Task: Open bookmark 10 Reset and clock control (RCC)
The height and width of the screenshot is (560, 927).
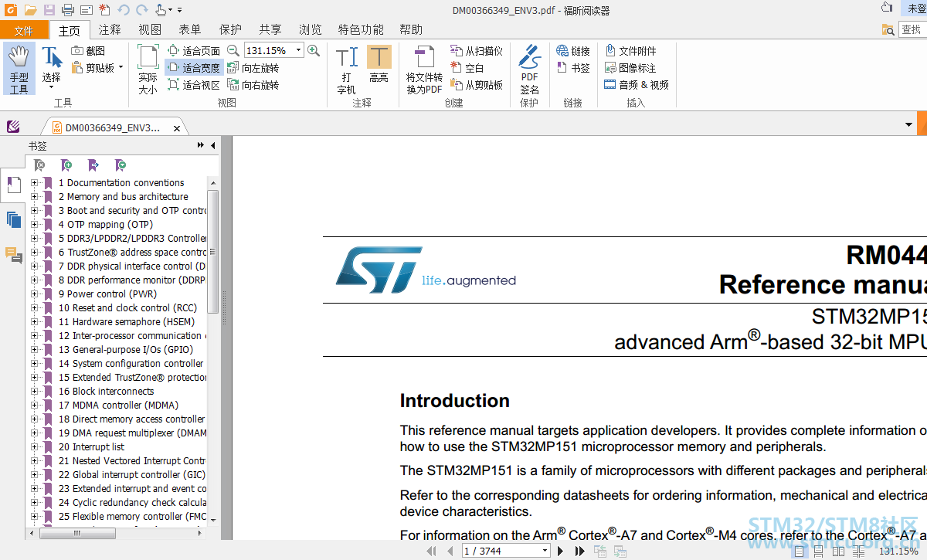Action: [127, 308]
